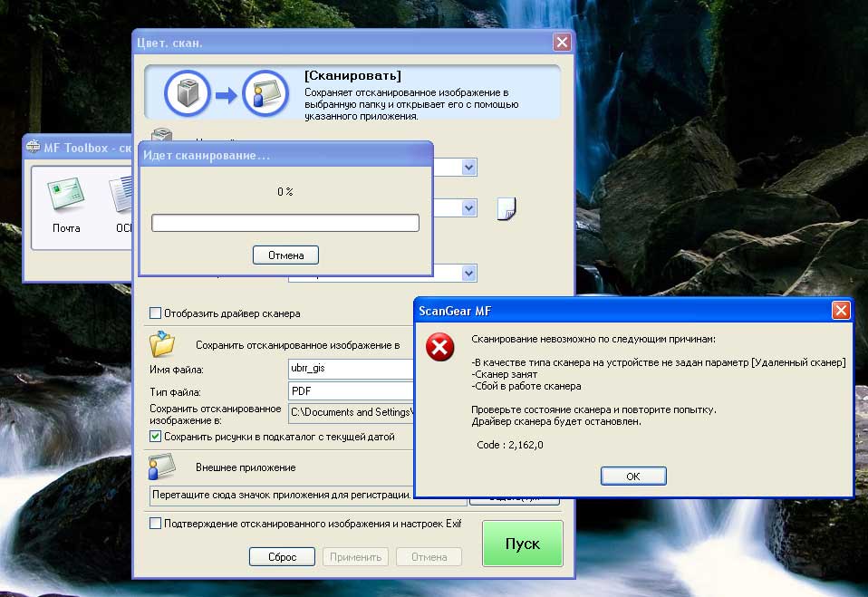Click the Code : 2,162,0 text

click(x=510, y=445)
